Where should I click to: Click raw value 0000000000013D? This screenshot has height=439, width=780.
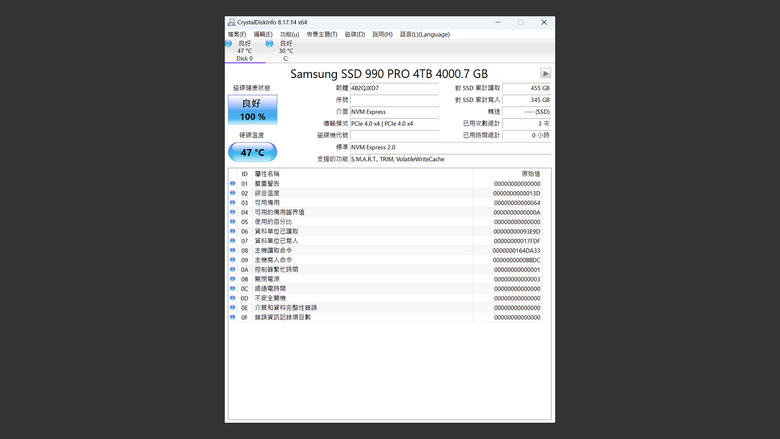point(516,193)
